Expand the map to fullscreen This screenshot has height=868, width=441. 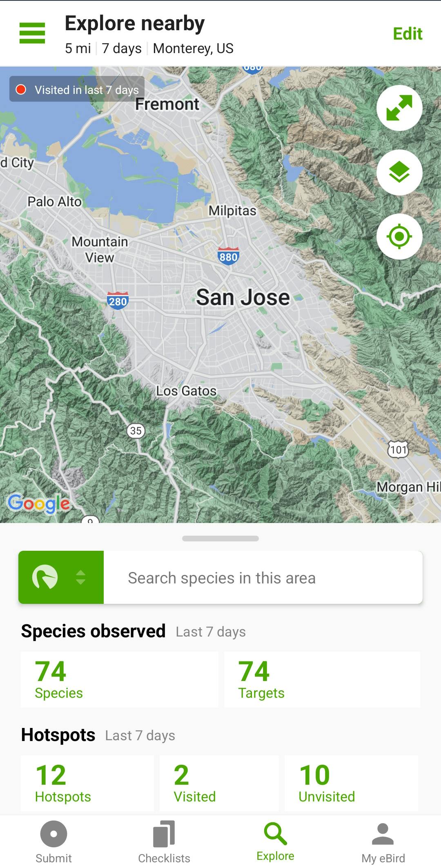(399, 108)
